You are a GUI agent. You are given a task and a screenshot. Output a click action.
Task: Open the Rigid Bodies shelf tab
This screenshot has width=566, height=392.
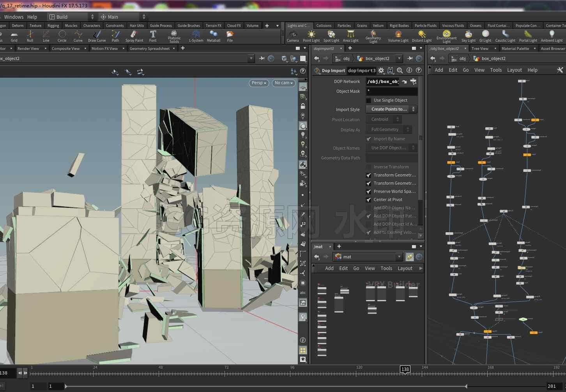[x=399, y=26]
